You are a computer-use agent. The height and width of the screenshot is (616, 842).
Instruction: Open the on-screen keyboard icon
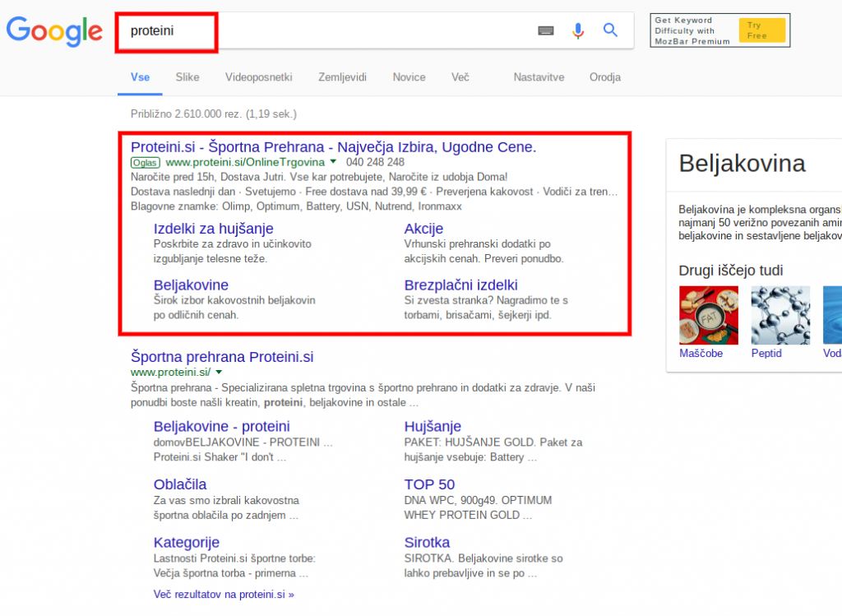click(x=546, y=31)
